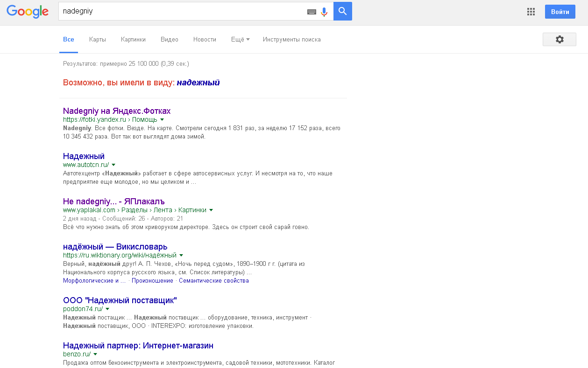Open search settings gear button
The height and width of the screenshot is (368, 588).
(560, 40)
